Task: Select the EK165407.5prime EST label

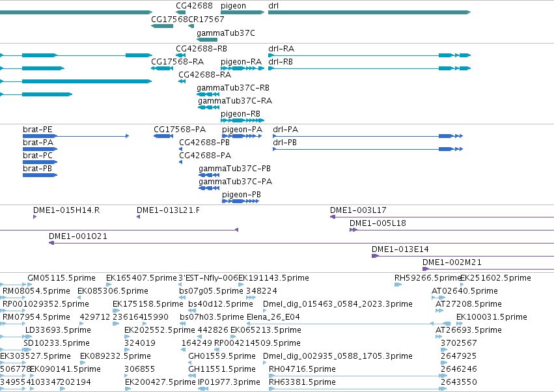Action: pos(141,279)
